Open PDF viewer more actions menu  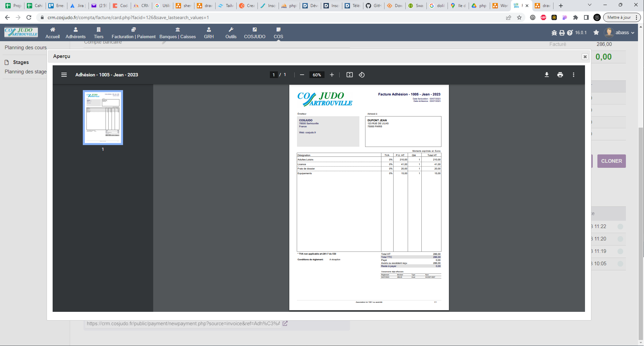574,75
